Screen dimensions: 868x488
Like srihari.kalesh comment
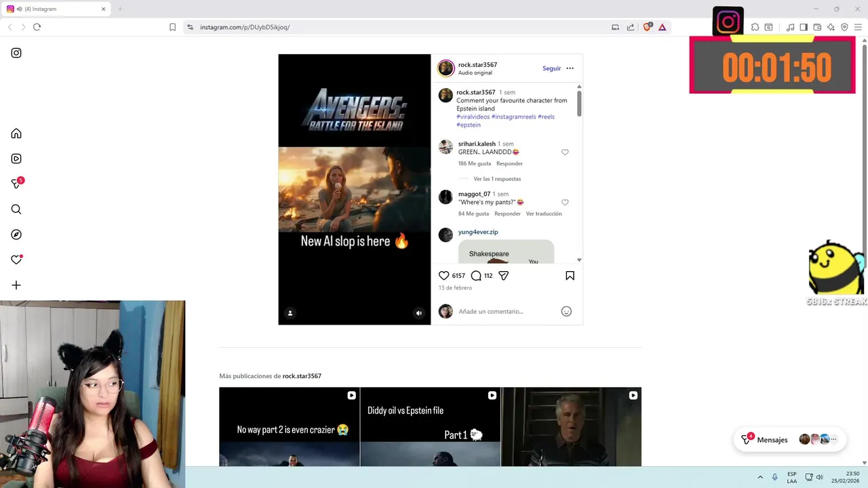(x=565, y=152)
